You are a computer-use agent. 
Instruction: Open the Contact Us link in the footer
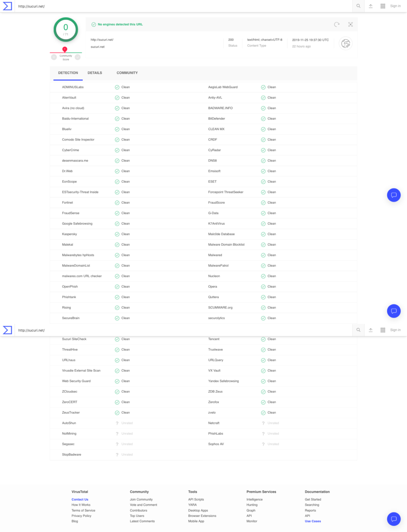click(x=80, y=499)
